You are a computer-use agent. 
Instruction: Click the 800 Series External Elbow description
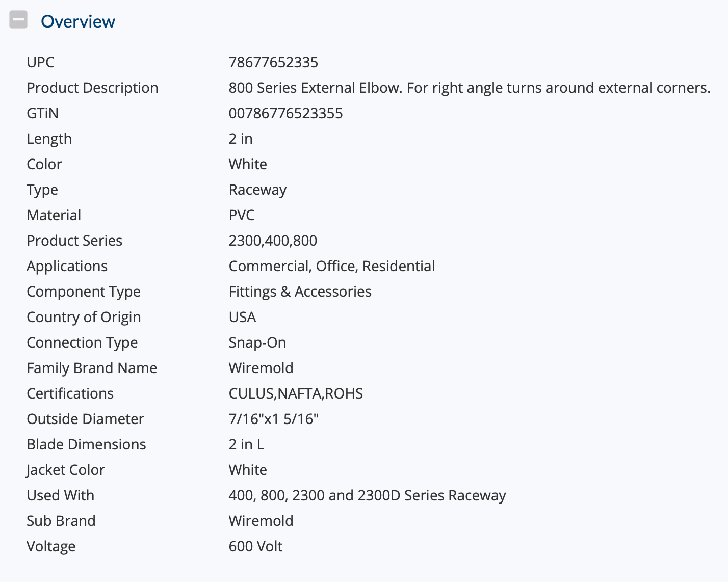coord(470,88)
